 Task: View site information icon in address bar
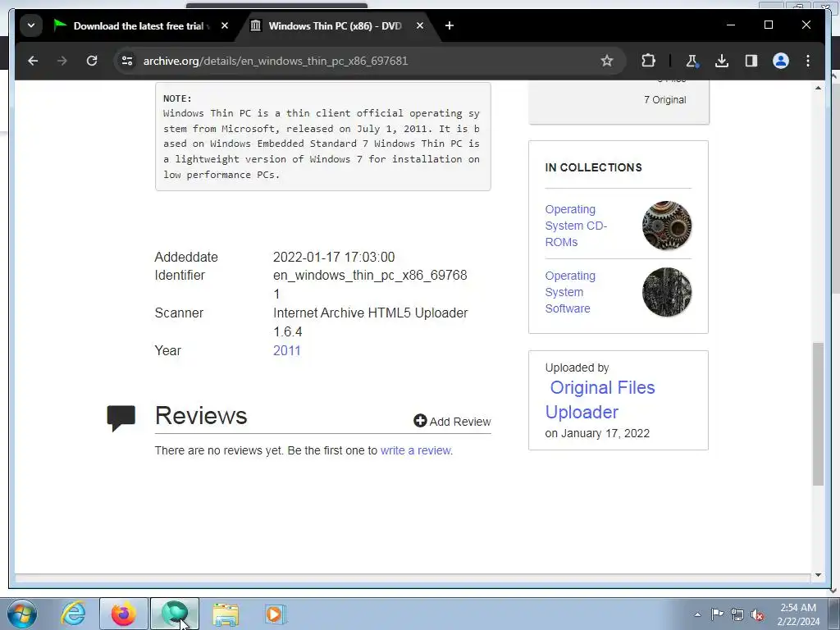tap(127, 61)
